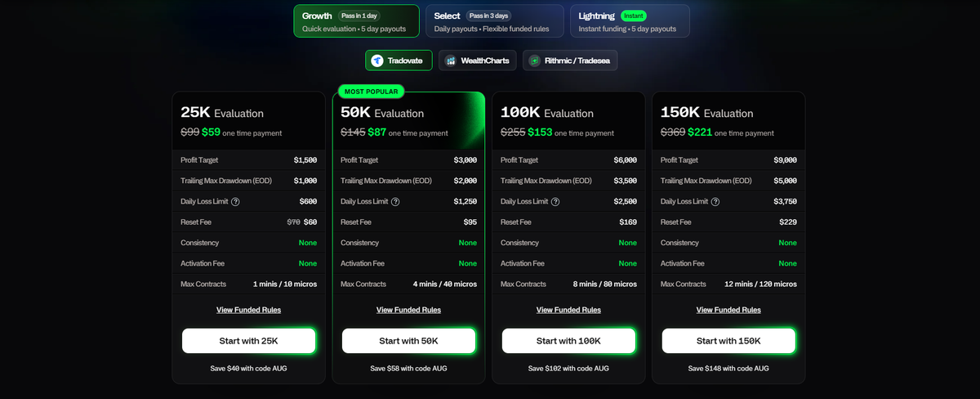This screenshot has height=399, width=980.
Task: Click the $6,000 profit target value
Action: [626, 160]
